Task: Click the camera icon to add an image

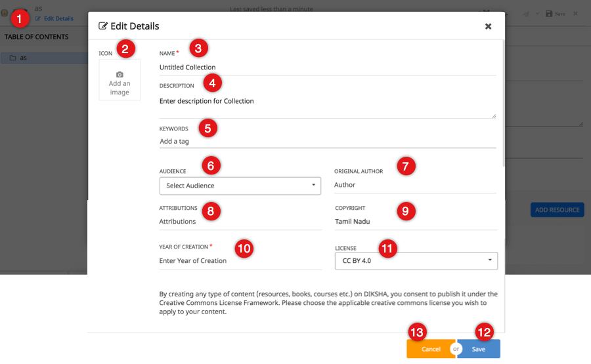Action: (x=120, y=75)
